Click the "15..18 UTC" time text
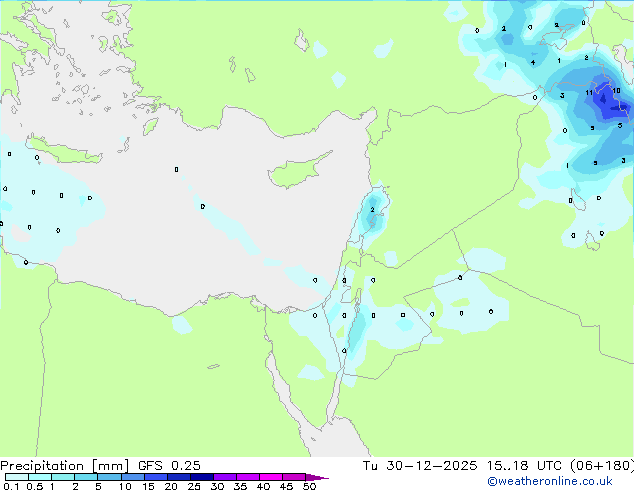The height and width of the screenshot is (490, 634). click(524, 466)
